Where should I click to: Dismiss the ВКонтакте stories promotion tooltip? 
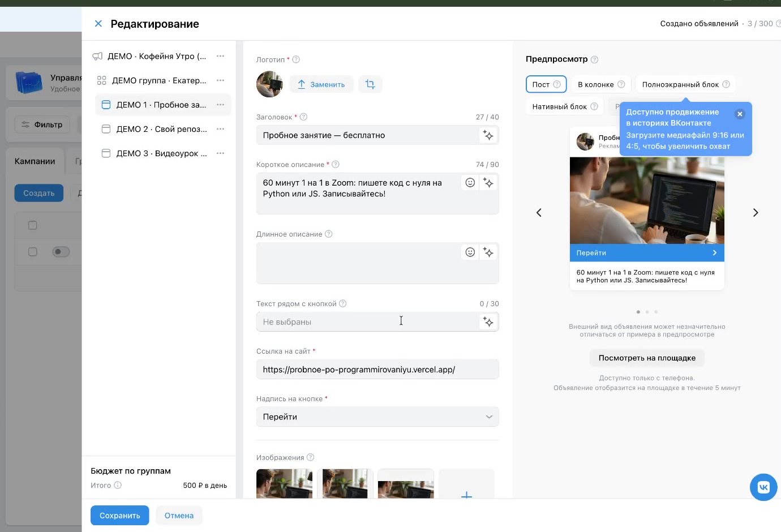[x=740, y=114]
